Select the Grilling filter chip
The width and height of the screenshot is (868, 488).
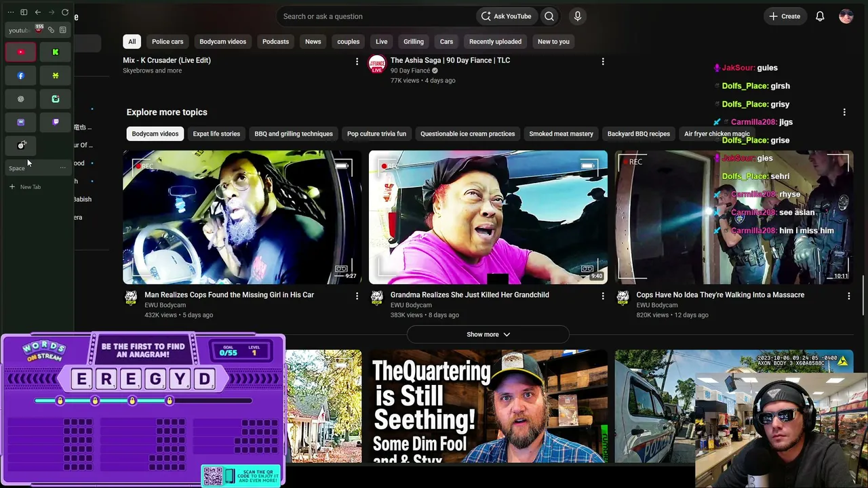[414, 41]
